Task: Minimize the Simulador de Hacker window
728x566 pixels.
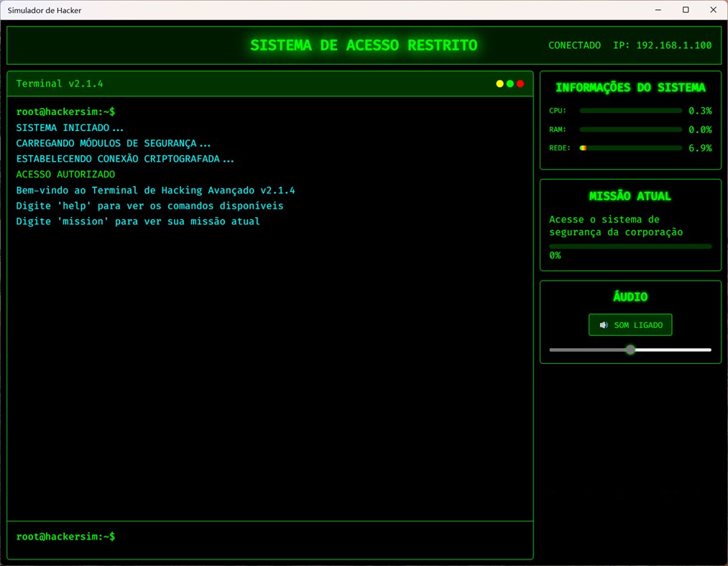Action: 658,9
